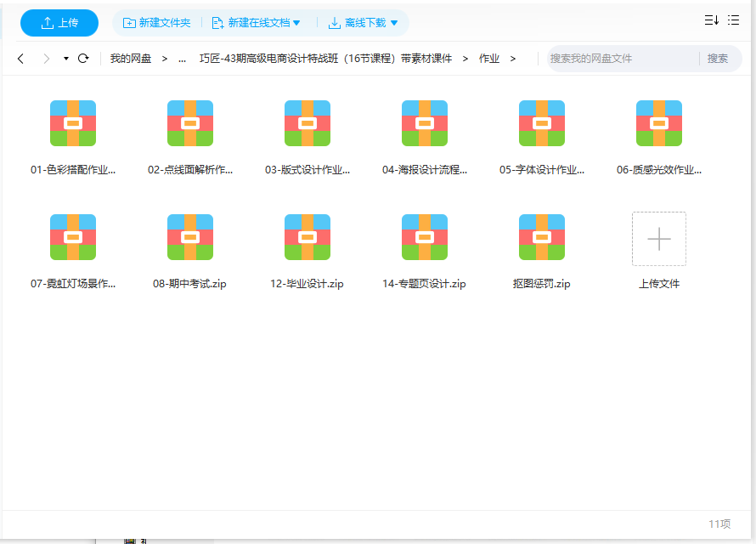The image size is (756, 544).
Task: Select the 12-毕业设计.zip archive icon
Action: 307,237
